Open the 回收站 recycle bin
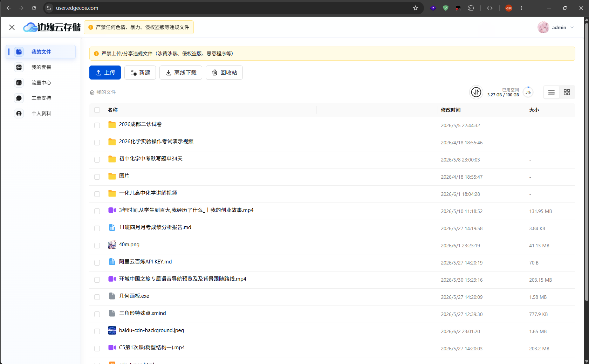The width and height of the screenshot is (589, 364). click(224, 73)
